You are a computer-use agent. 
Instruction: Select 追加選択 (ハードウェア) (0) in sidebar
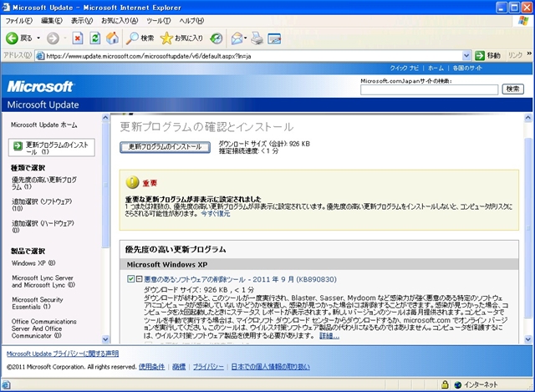coord(43,227)
